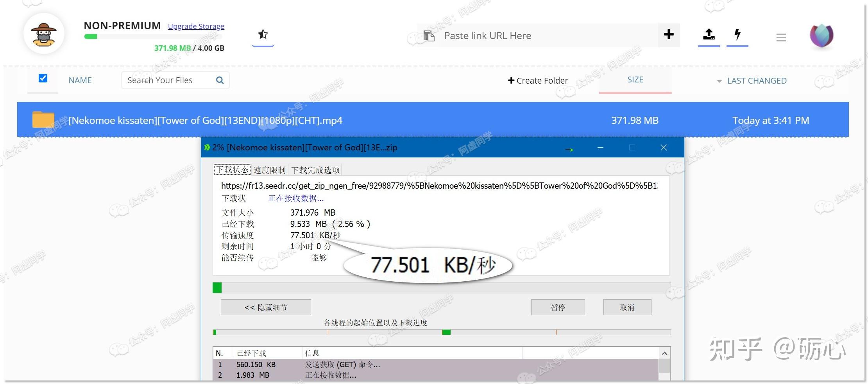Click the download progress bar
This screenshot has width=868, height=384.
(x=442, y=288)
